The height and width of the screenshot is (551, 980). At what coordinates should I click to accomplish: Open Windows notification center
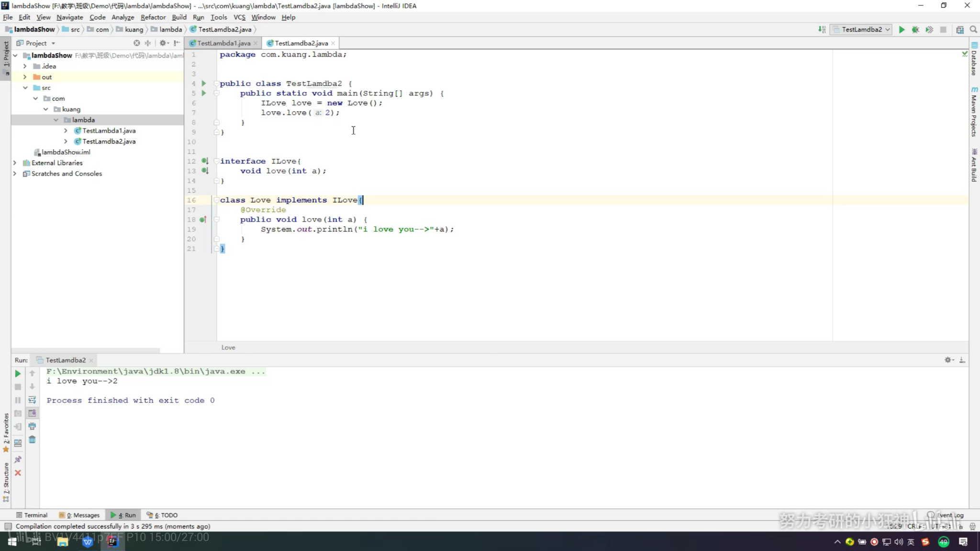963,541
